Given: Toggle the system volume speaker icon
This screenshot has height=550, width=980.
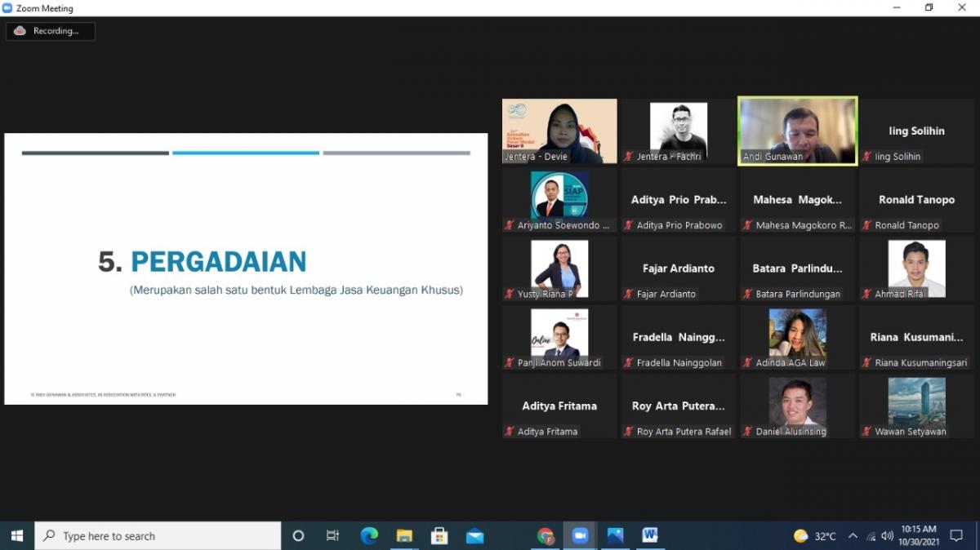Looking at the screenshot, I should [x=887, y=536].
